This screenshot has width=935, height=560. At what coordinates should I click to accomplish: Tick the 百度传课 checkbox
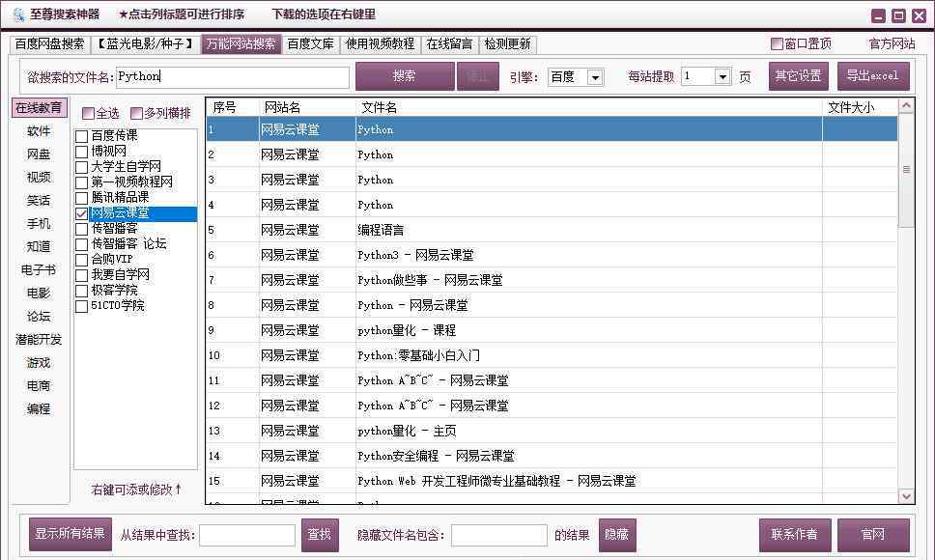(82, 136)
